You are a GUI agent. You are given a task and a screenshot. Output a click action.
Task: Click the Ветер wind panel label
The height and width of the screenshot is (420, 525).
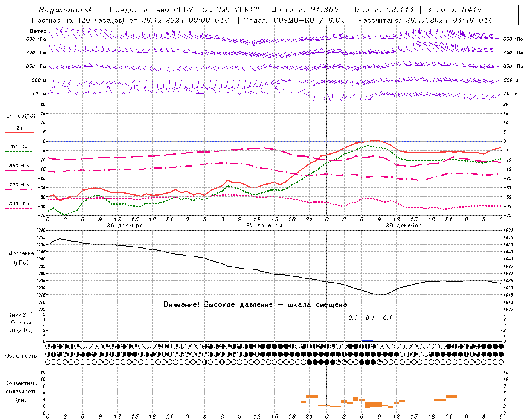click(38, 31)
